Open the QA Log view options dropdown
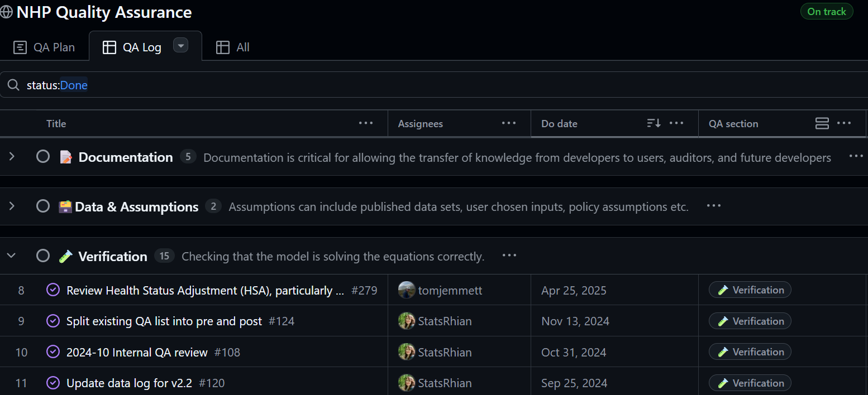 click(180, 45)
